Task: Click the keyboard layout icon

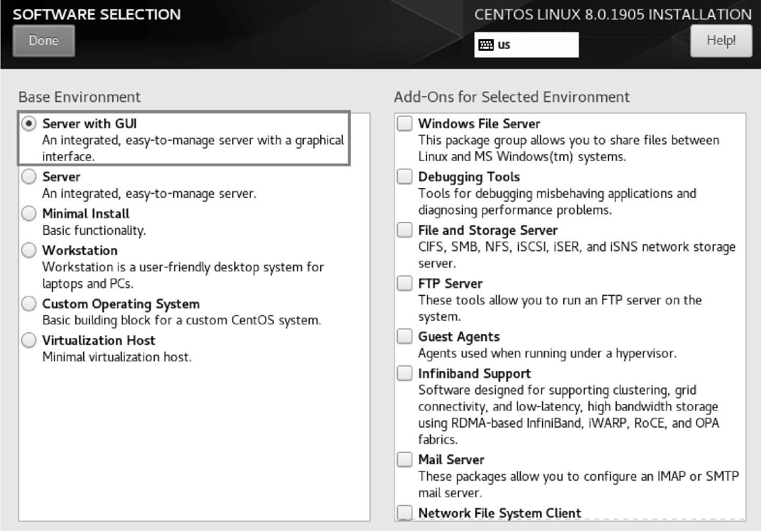Action: click(486, 45)
